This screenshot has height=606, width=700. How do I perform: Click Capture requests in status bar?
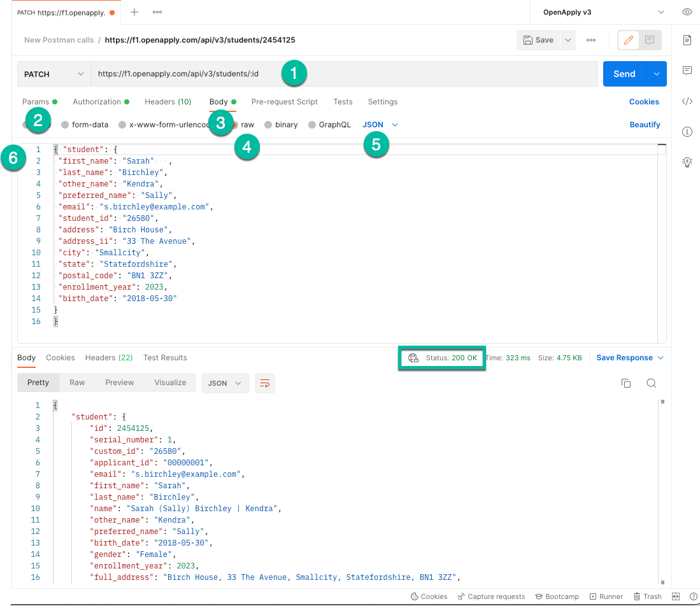point(491,596)
